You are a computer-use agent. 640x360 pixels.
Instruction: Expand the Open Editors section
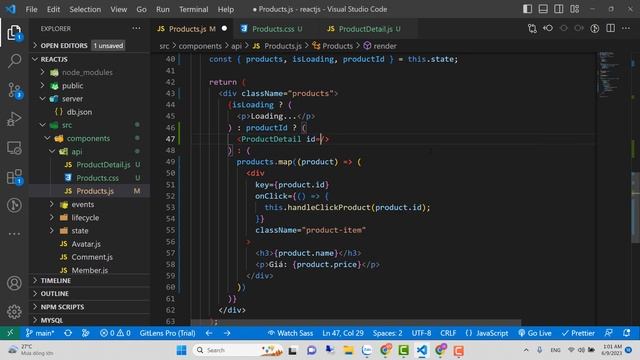point(89,45)
